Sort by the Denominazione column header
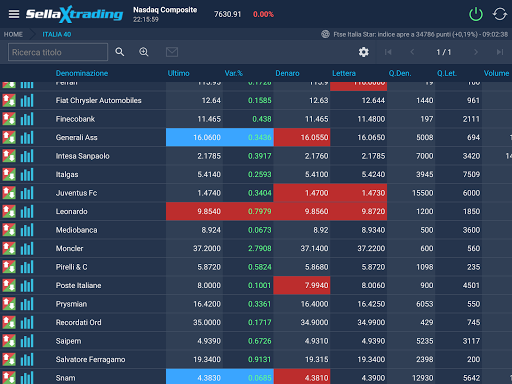This screenshot has width=512, height=384. tap(82, 73)
